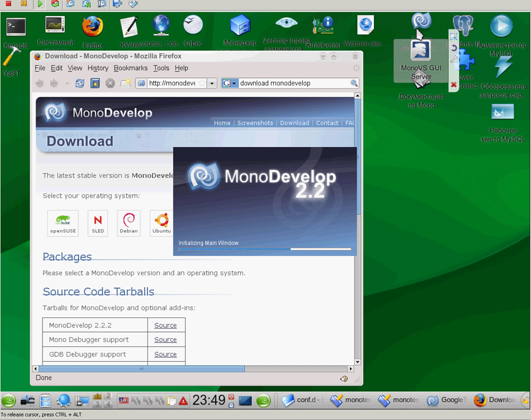531x420 pixels.
Task: Click the VM pause button
Action: point(24,4)
